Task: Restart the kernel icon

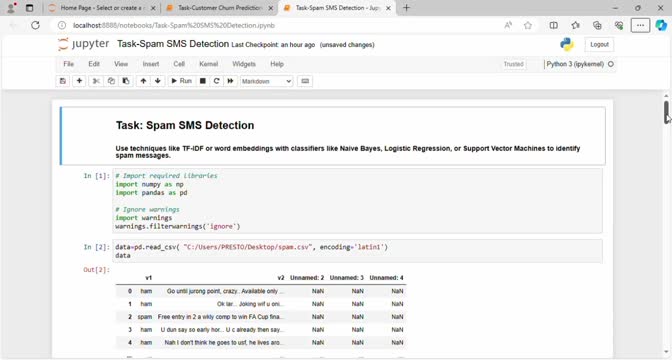Action: pos(216,81)
